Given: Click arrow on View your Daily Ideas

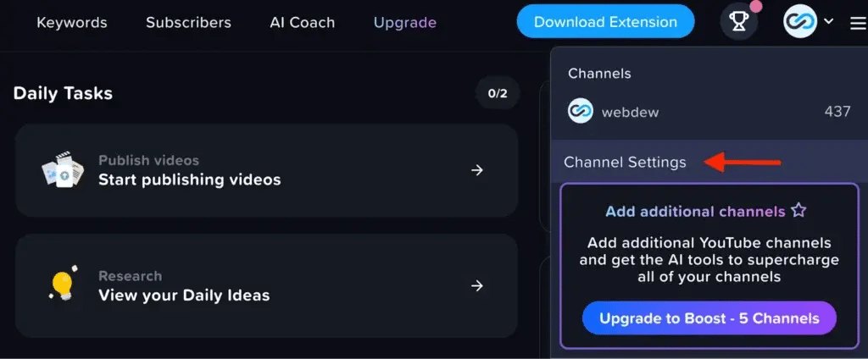Looking at the screenshot, I should point(477,285).
